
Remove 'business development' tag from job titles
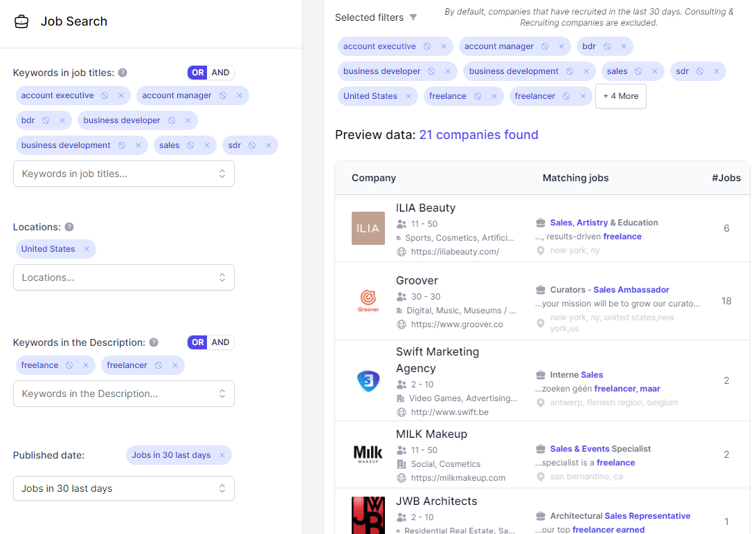point(138,145)
